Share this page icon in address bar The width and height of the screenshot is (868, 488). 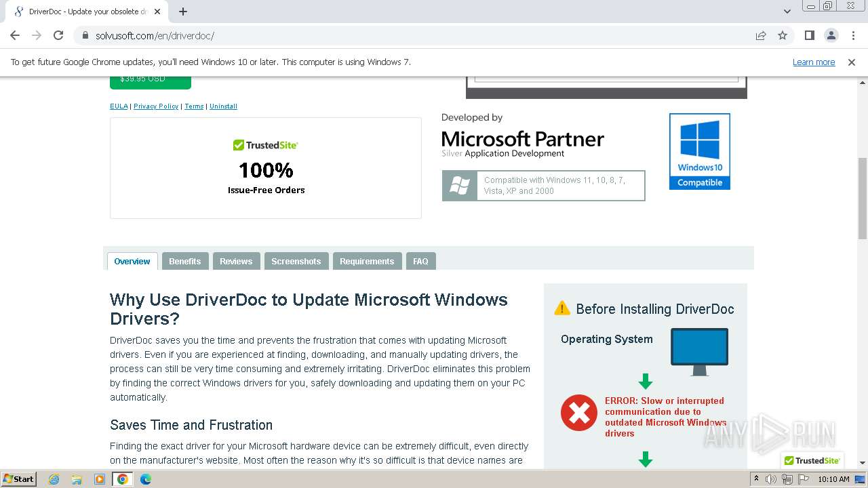pos(761,35)
